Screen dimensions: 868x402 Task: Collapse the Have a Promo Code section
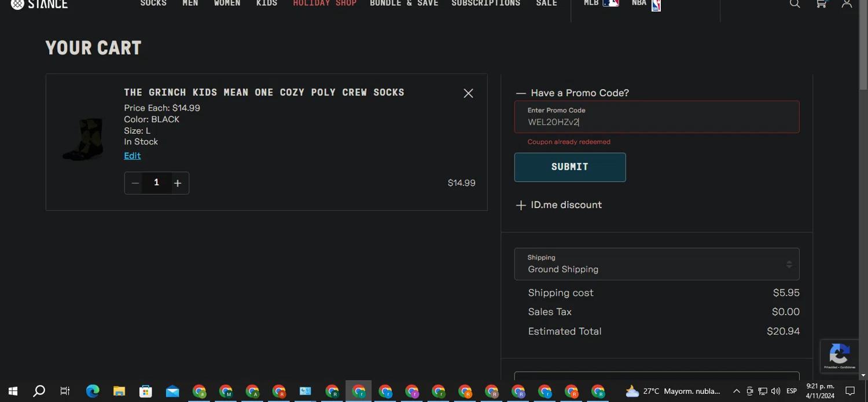[x=572, y=93]
